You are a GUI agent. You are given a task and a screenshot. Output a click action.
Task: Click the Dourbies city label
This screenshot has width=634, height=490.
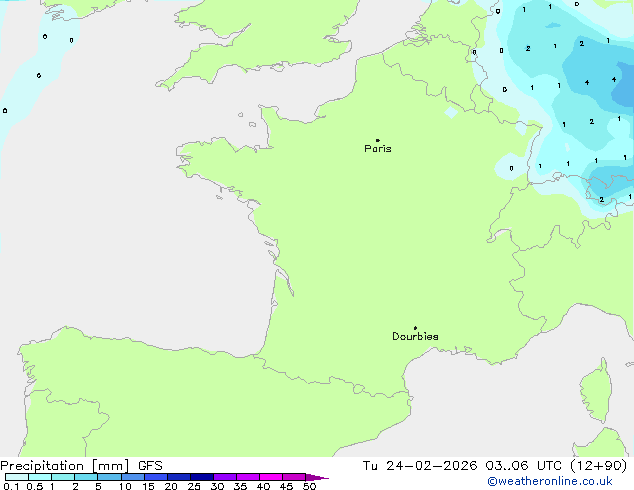[x=415, y=336]
